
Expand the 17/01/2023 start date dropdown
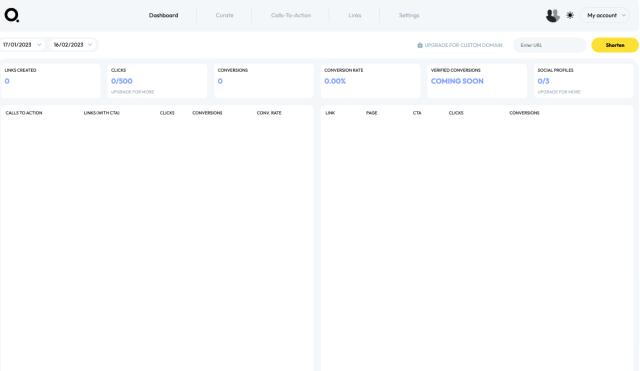pos(22,45)
